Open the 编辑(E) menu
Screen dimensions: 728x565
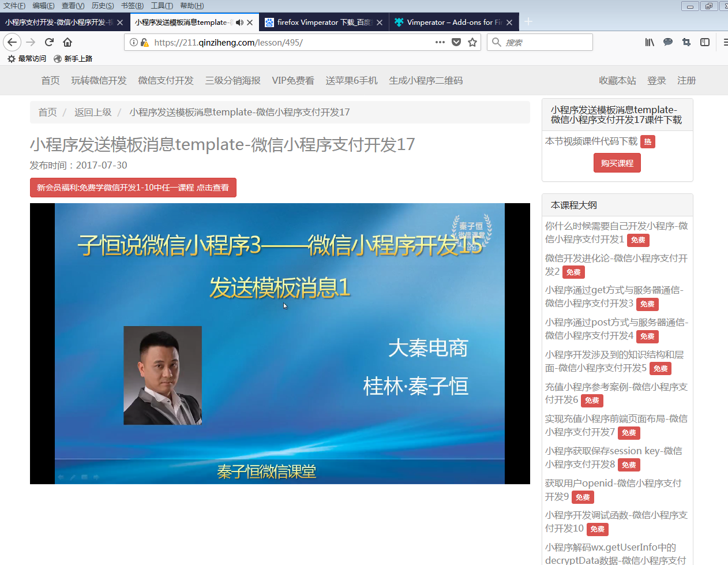[x=43, y=6]
